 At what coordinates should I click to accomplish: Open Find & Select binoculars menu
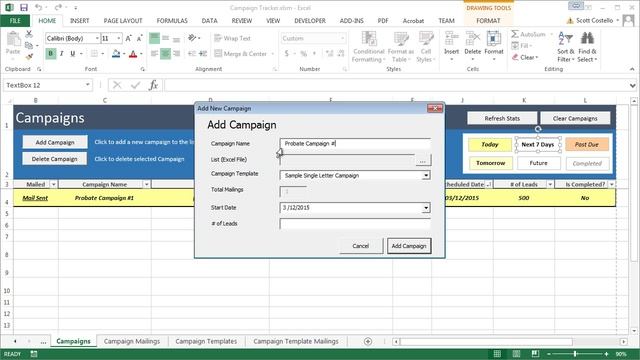click(x=587, y=47)
